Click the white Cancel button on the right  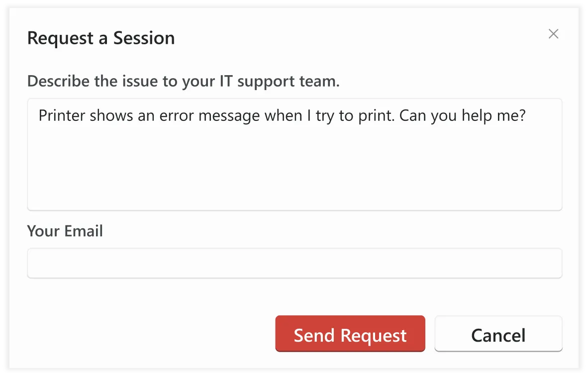click(x=498, y=334)
